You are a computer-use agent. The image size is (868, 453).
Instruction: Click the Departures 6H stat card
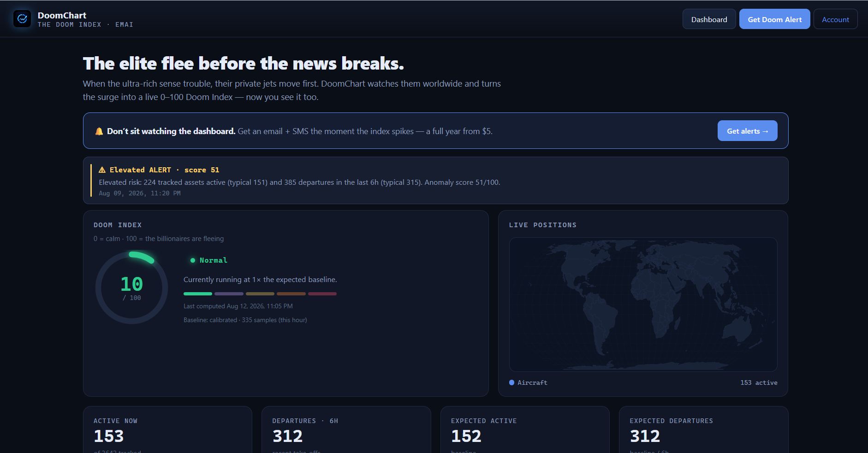click(346, 429)
